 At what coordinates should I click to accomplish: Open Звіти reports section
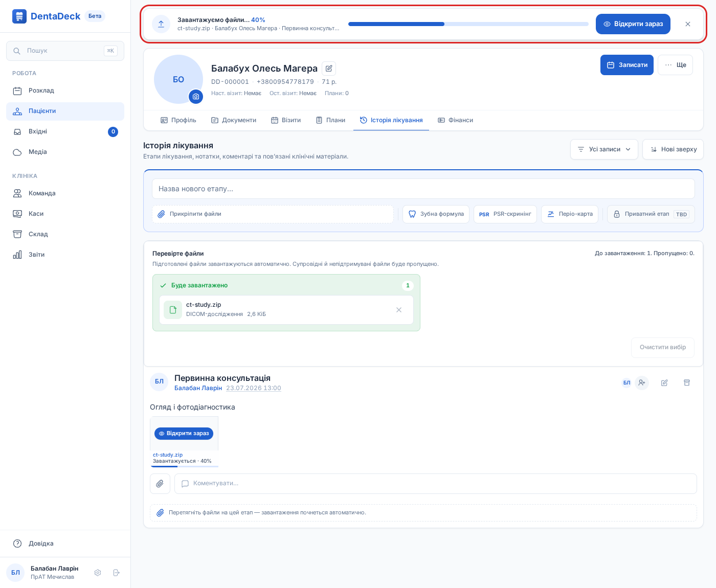coord(65,255)
